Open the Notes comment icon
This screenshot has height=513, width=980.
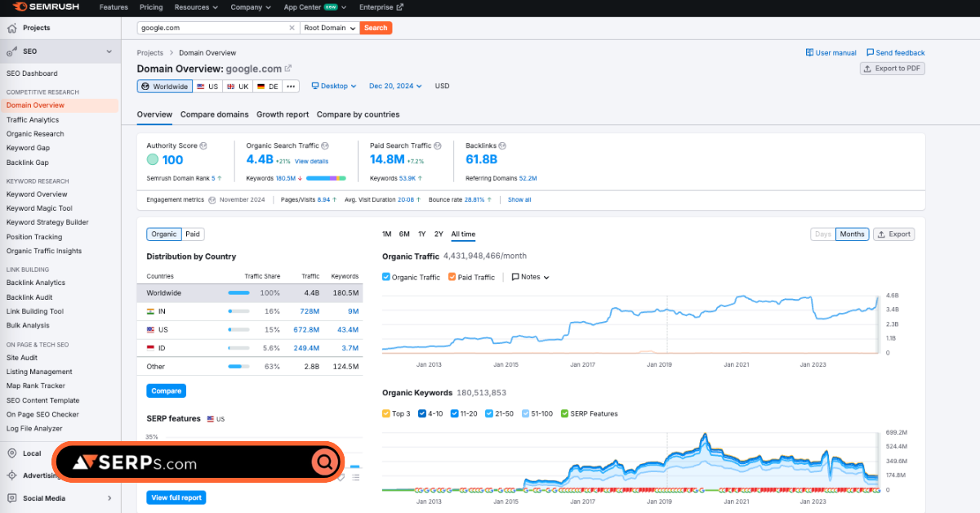515,277
